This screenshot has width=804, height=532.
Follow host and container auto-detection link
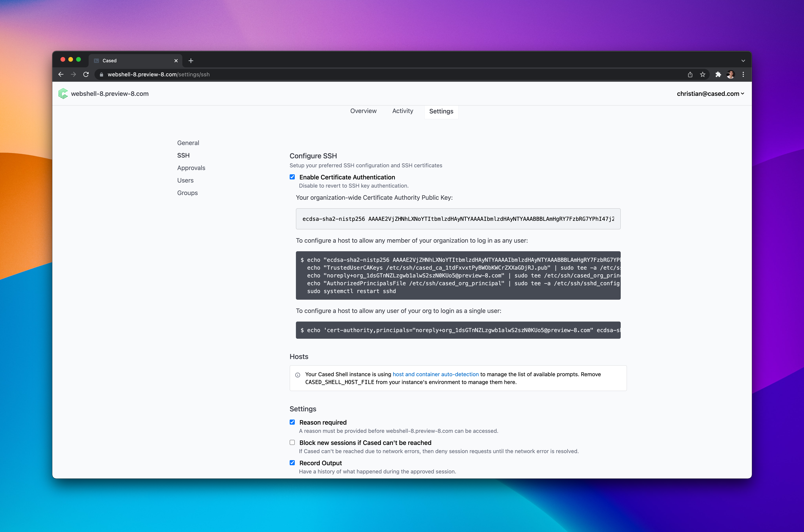click(x=436, y=374)
